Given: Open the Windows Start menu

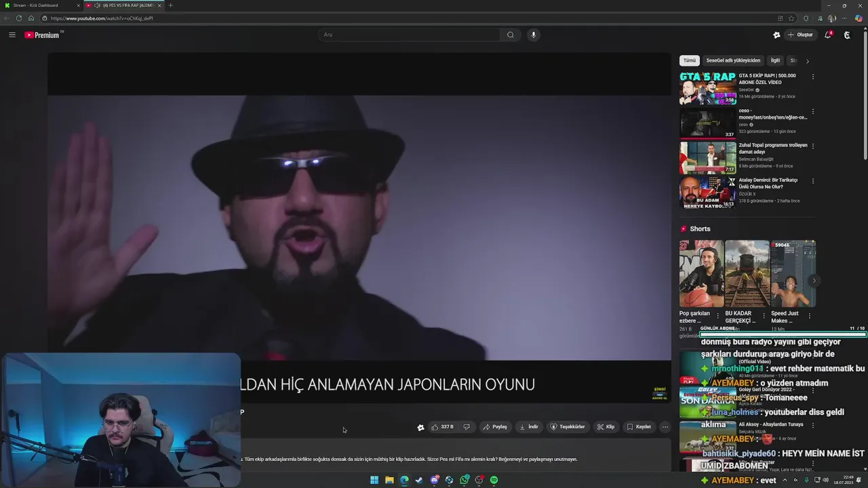Looking at the screenshot, I should point(374,480).
